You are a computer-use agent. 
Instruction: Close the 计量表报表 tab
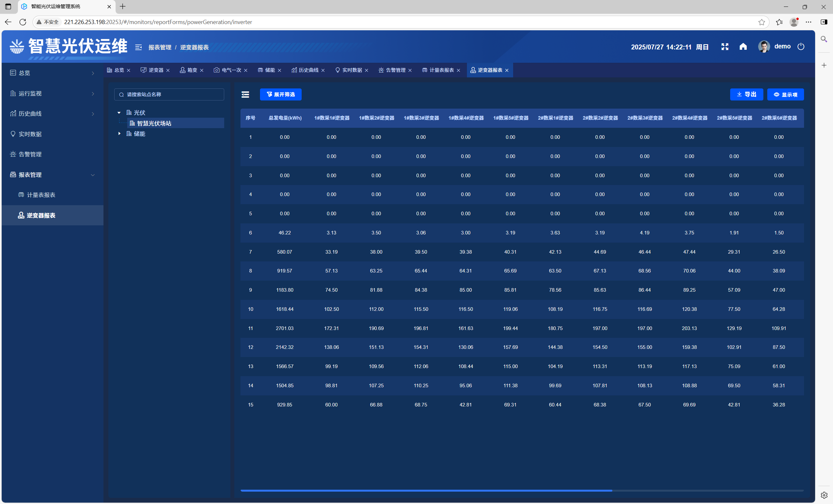(x=458, y=70)
